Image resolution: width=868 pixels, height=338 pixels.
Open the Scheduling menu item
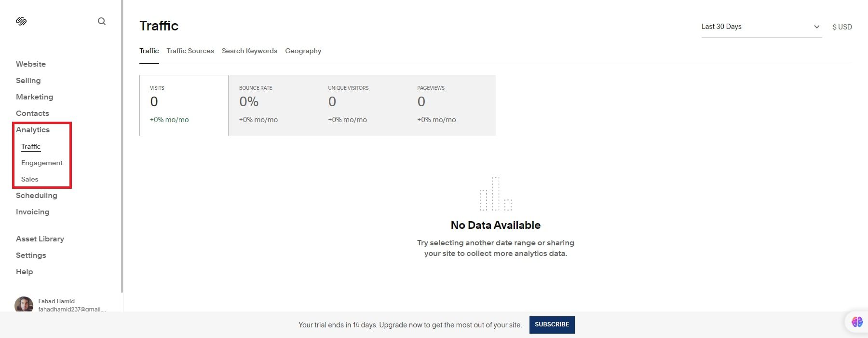36,196
